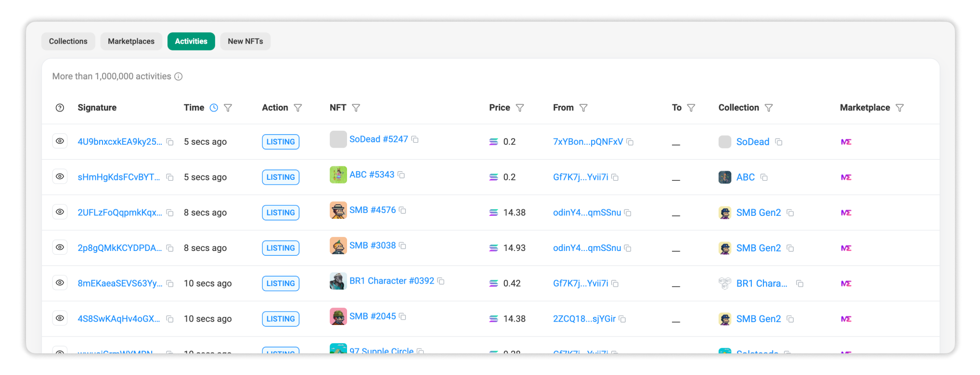Switch to the Collections tab
Image resolution: width=980 pixels, height=375 pixels.
pyautogui.click(x=68, y=41)
